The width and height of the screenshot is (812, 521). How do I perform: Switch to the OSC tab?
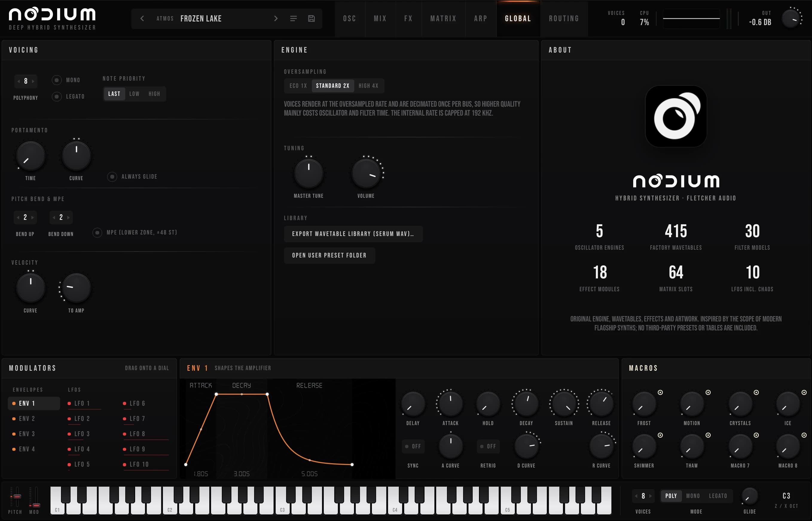[349, 19]
